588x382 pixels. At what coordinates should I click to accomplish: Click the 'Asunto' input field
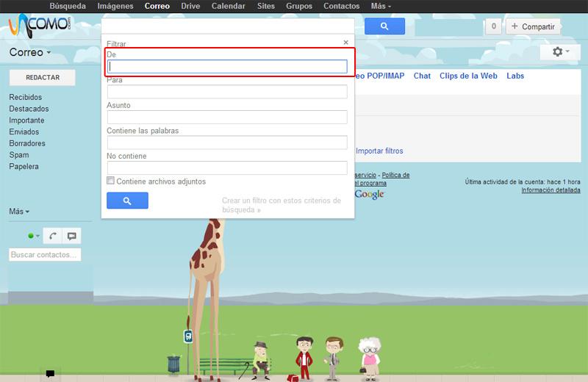227,118
